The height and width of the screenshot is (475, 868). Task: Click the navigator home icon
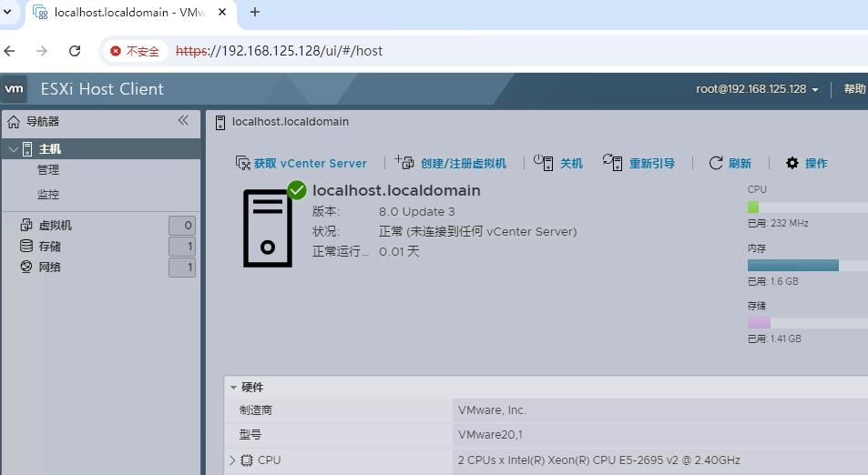pos(14,122)
